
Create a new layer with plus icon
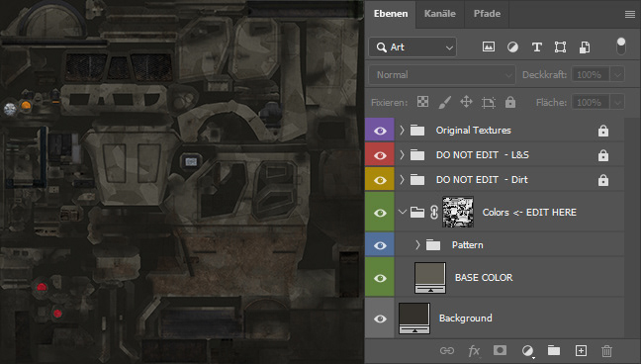581,350
